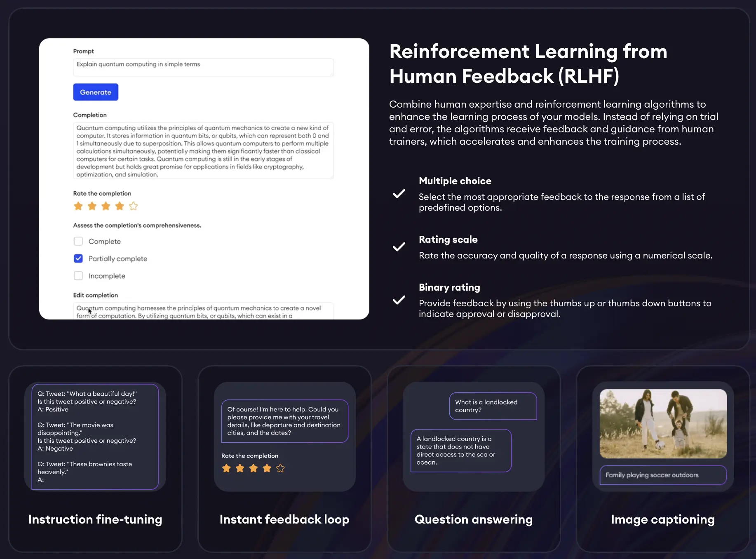Uncheck the Partially complete checkbox

[x=78, y=258]
